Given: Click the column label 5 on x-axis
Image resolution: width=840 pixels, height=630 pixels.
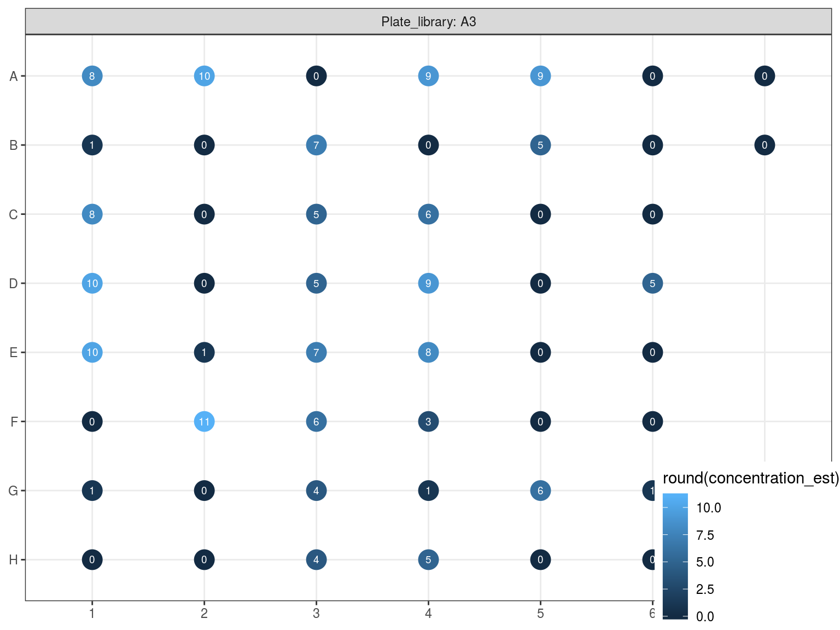Looking at the screenshot, I should click(x=540, y=614).
